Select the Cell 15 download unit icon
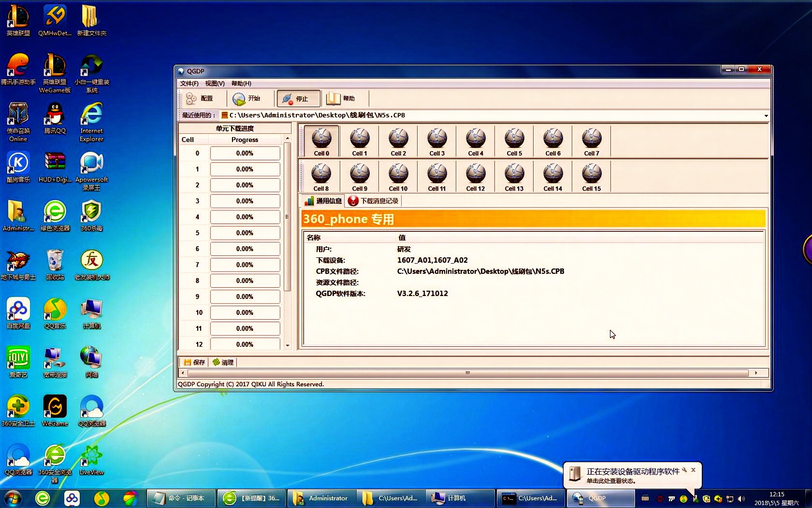The width and height of the screenshot is (812, 508). click(592, 177)
